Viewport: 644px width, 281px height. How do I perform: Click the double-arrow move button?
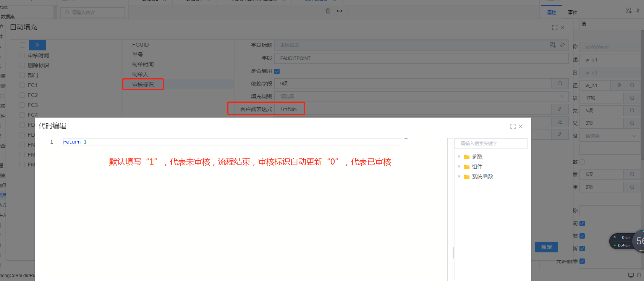pos(37,45)
